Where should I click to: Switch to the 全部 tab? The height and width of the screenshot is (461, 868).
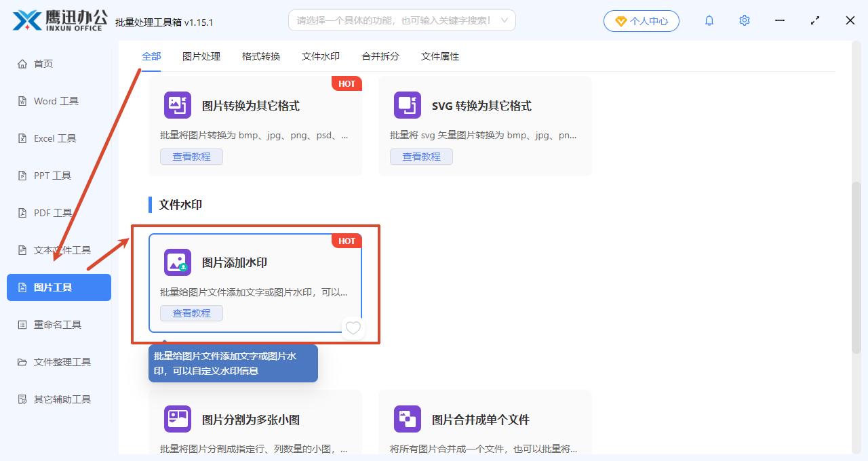pyautogui.click(x=151, y=56)
